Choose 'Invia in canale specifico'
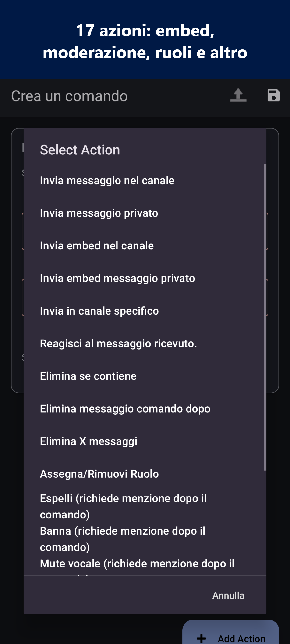 click(x=99, y=311)
